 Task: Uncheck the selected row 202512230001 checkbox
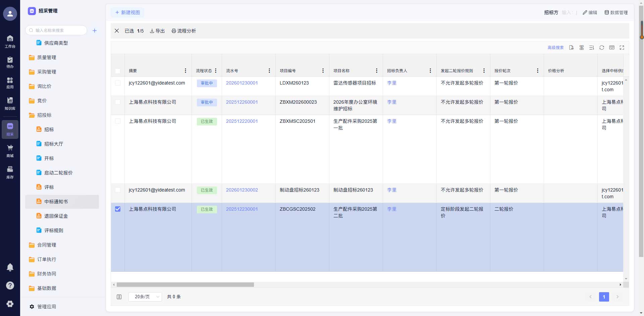point(118,209)
